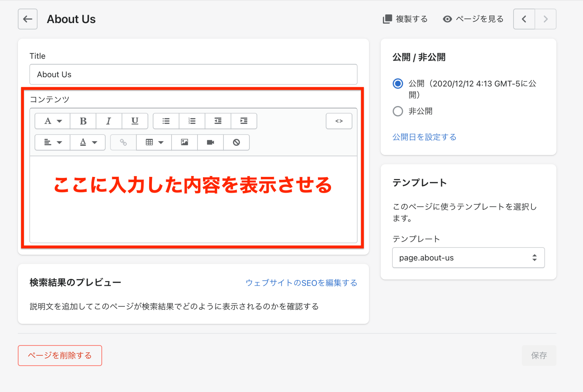Open the text color picker
This screenshot has width=583, height=392.
click(88, 142)
